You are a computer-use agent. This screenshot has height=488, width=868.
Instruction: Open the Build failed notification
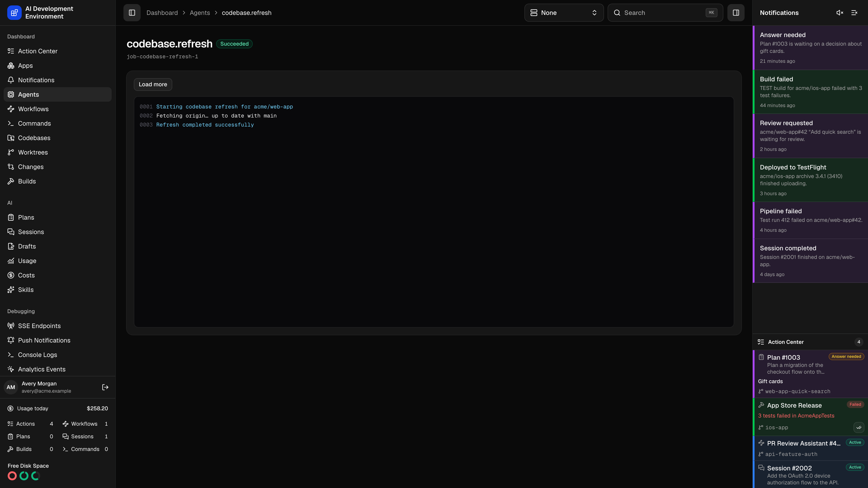(x=810, y=92)
